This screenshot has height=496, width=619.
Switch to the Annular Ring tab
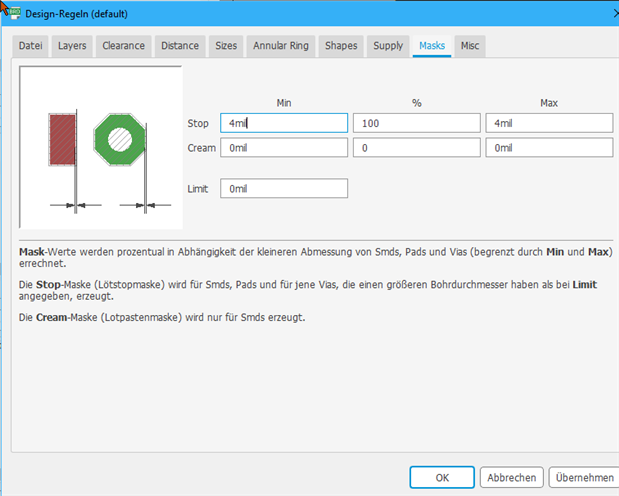282,46
